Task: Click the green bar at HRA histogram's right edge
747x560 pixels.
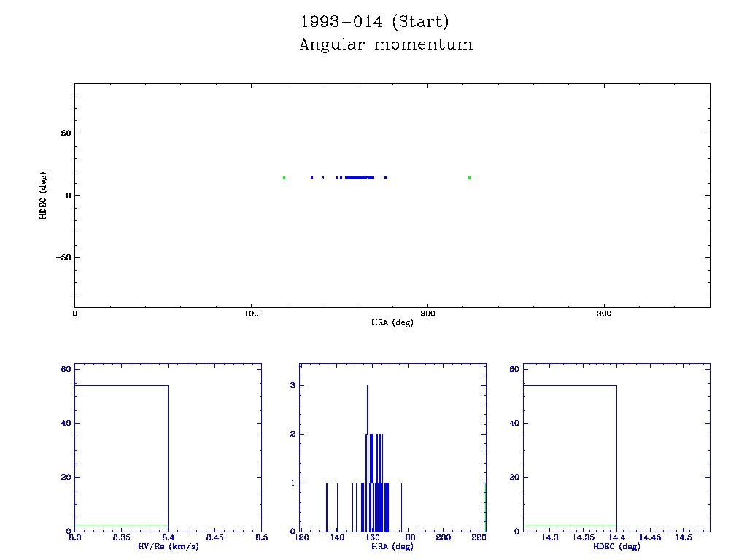Action: (x=485, y=507)
